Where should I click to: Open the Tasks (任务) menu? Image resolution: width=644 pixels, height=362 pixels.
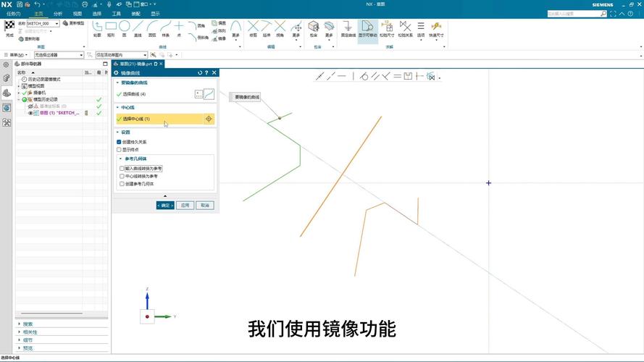tap(14, 14)
